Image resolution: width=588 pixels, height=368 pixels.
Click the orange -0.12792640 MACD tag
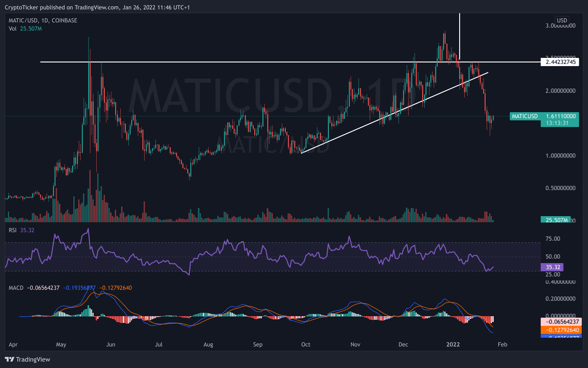[x=562, y=330]
